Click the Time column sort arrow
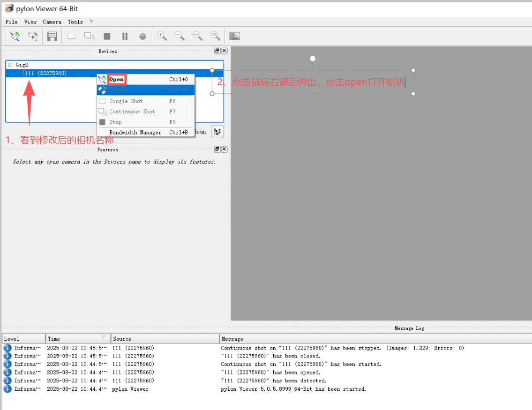Viewport: 532px width, 410px height. 105,338
